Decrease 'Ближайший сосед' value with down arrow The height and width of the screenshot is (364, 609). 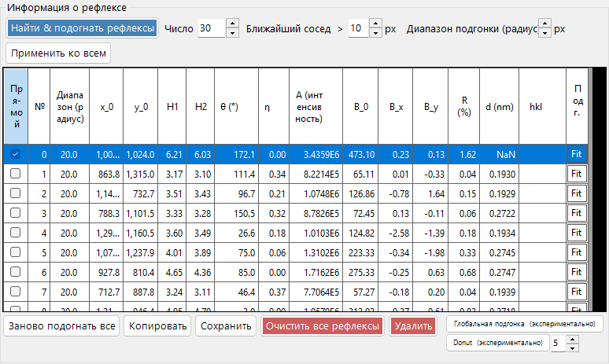tap(375, 33)
